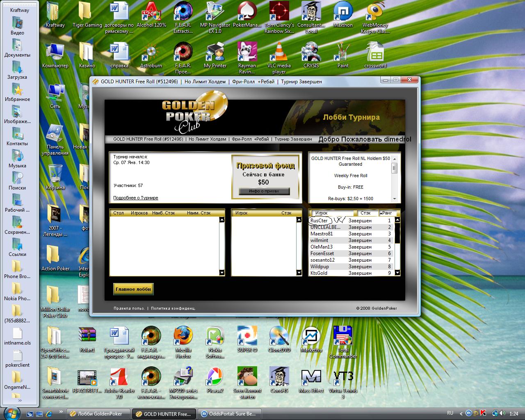Image resolution: width=525 pixels, height=420 pixels.
Task: Select player Maestro81 in ranking list
Action: tap(322, 234)
